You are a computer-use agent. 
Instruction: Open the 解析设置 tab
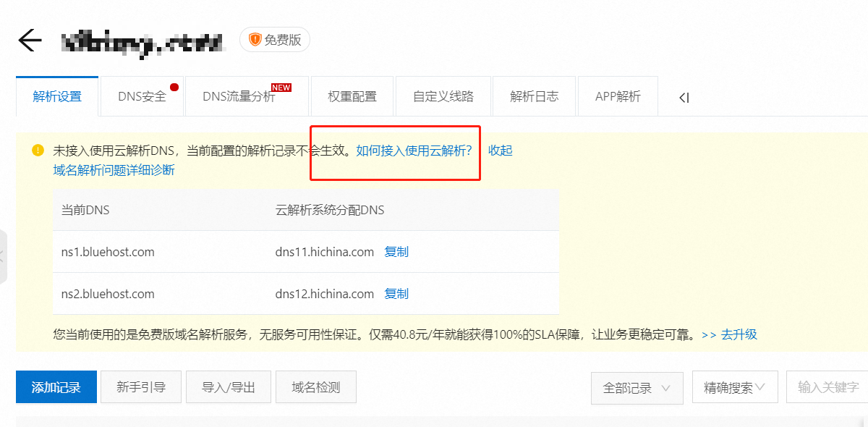click(x=57, y=97)
